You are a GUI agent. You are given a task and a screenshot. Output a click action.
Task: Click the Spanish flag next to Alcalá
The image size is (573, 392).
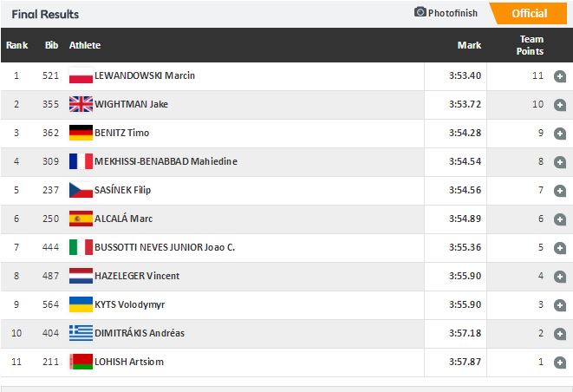click(x=81, y=219)
